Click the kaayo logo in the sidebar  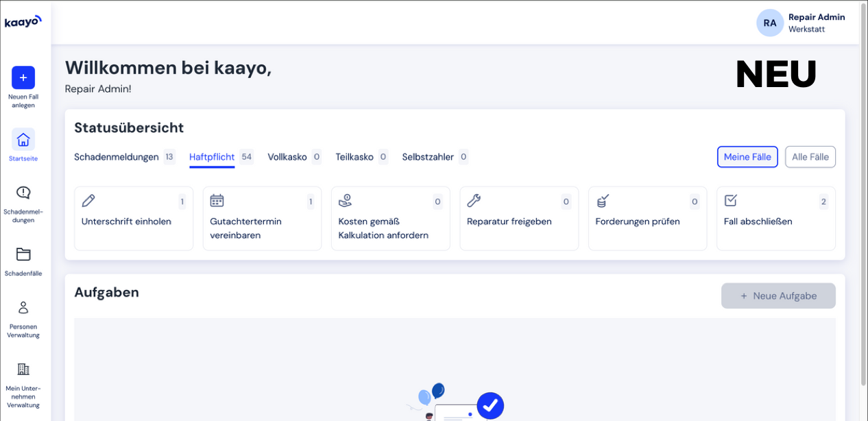pos(23,22)
